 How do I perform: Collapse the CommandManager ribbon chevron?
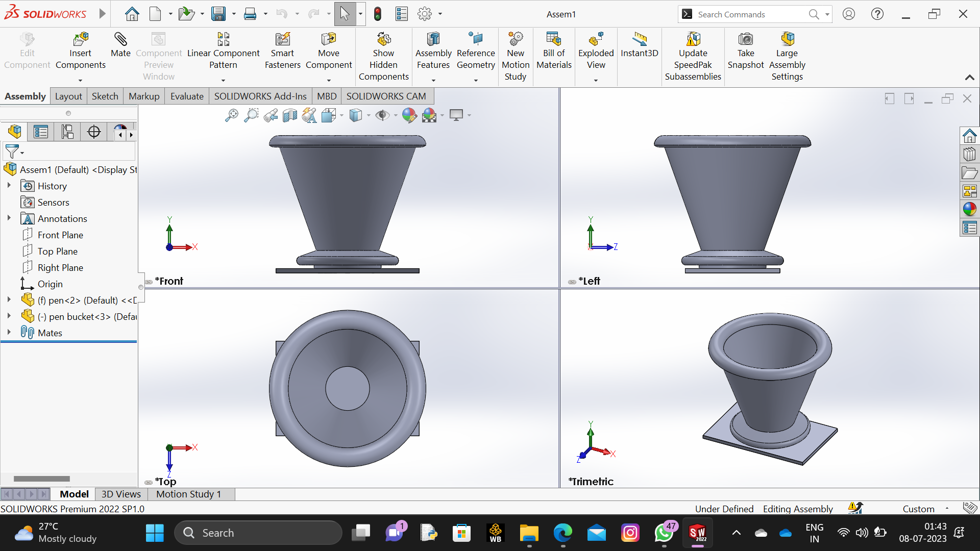pos(969,78)
